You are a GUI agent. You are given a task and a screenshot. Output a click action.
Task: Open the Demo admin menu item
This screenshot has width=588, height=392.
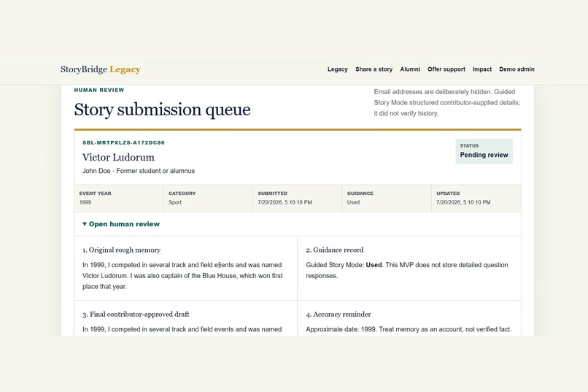tap(517, 69)
